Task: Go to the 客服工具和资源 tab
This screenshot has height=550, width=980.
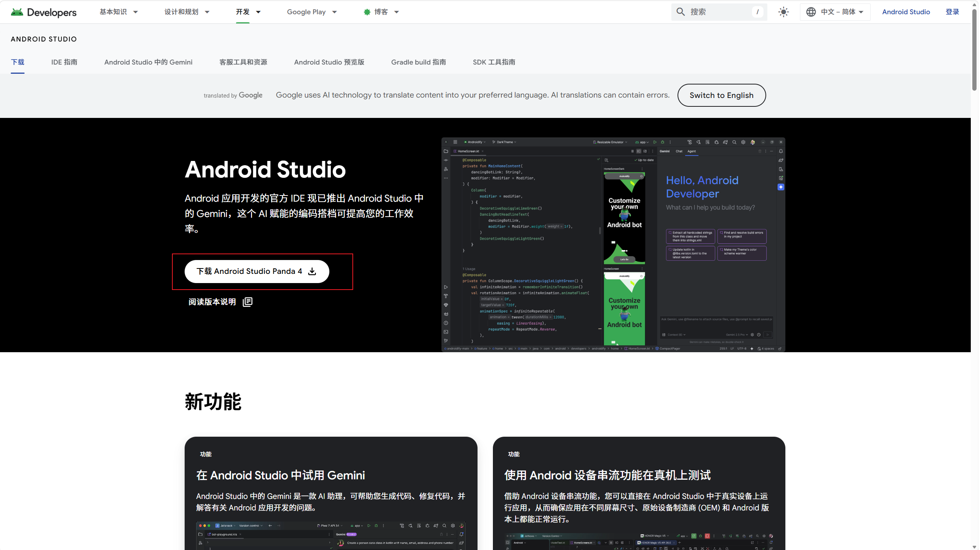Action: coord(243,62)
